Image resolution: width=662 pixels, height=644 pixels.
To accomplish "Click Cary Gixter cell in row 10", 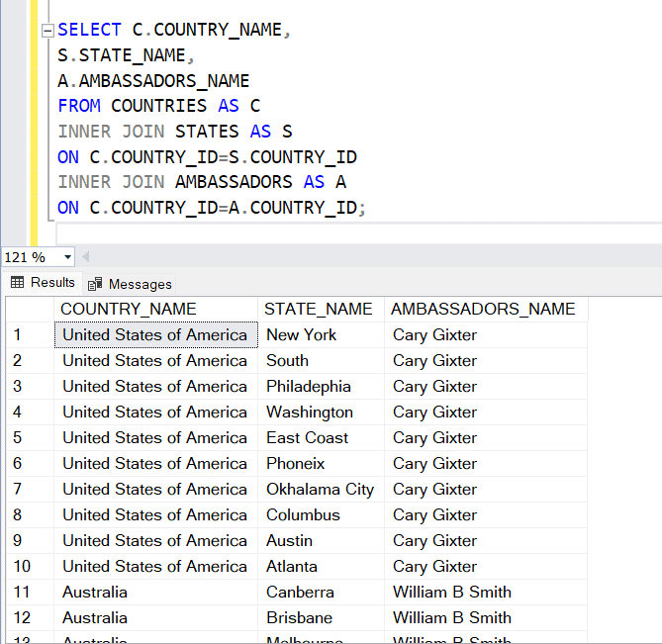I will tap(486, 567).
